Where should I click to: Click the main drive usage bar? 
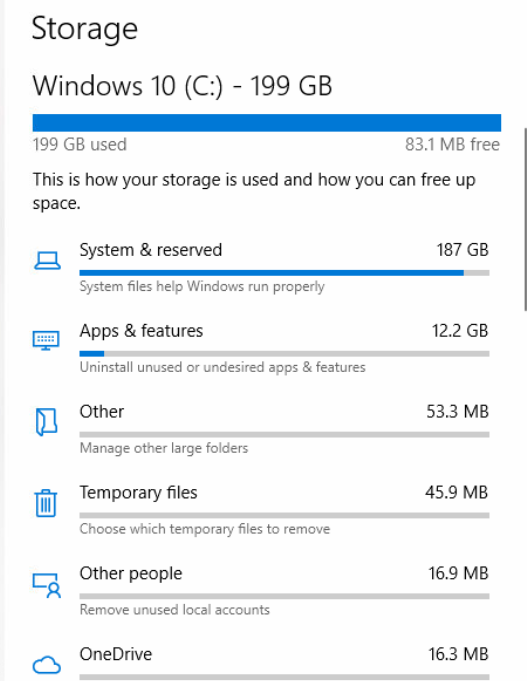click(267, 122)
